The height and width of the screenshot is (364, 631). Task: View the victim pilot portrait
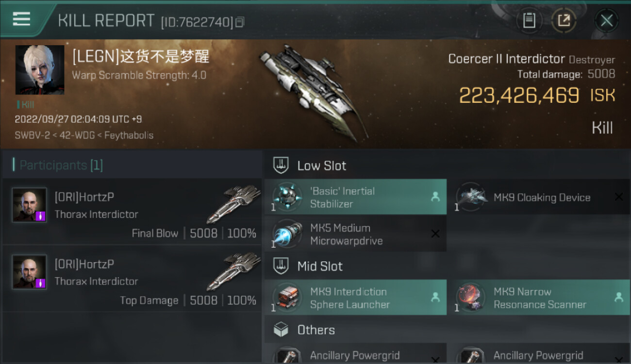(x=40, y=70)
